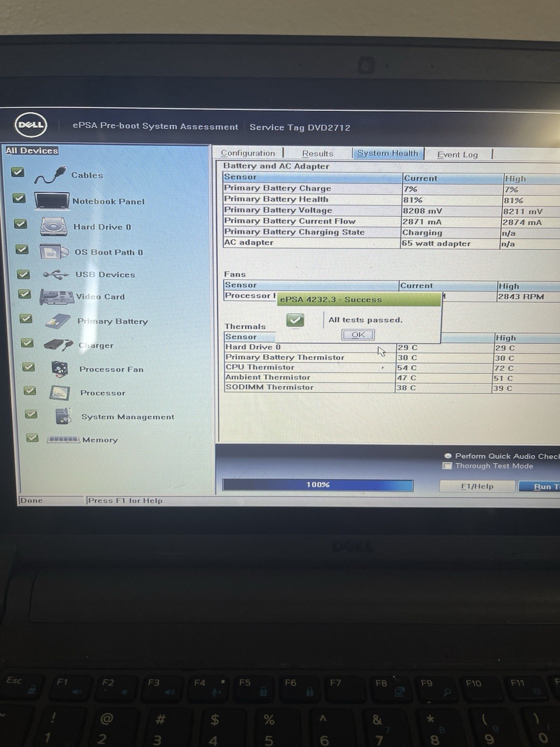560x747 pixels.
Task: Click the SODIMM Thermistor row
Action: [x=392, y=388]
